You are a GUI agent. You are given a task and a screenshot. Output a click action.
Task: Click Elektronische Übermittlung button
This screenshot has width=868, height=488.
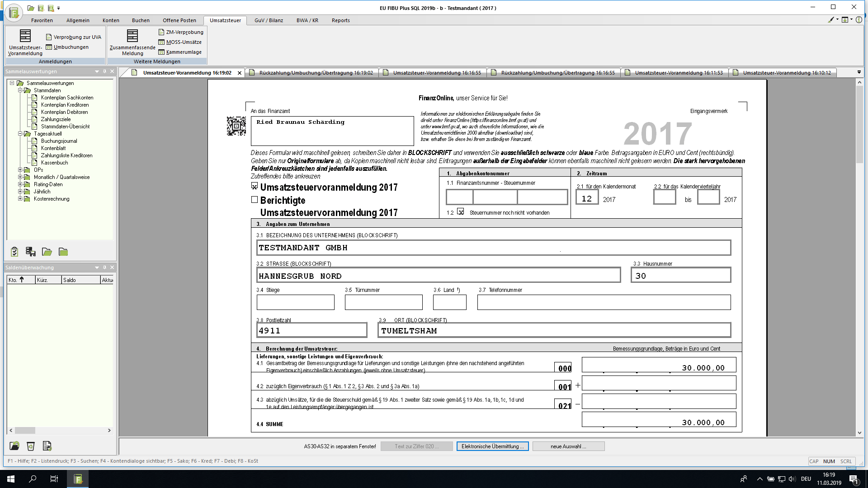click(x=492, y=446)
